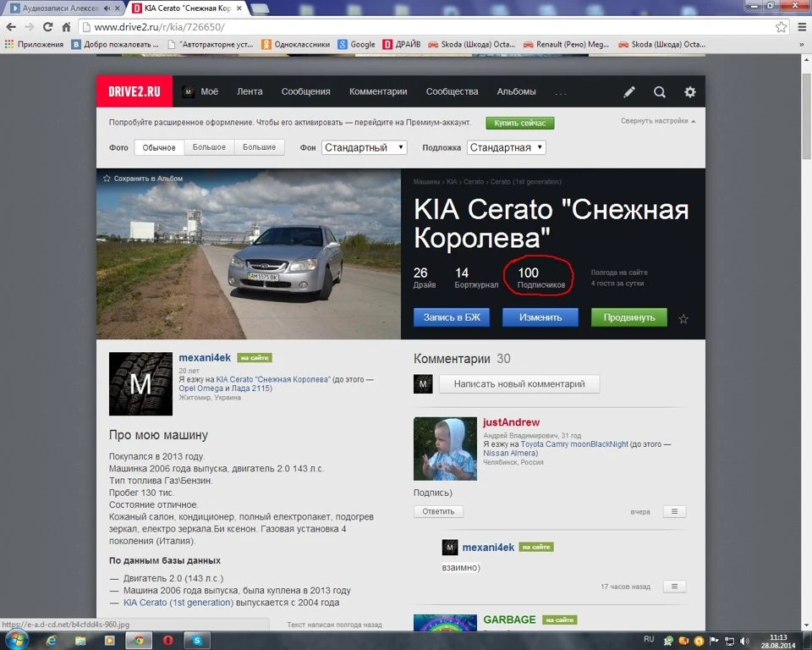This screenshot has width=812, height=650.
Task: Open comment menu icon beside вчера
Action: [674, 511]
